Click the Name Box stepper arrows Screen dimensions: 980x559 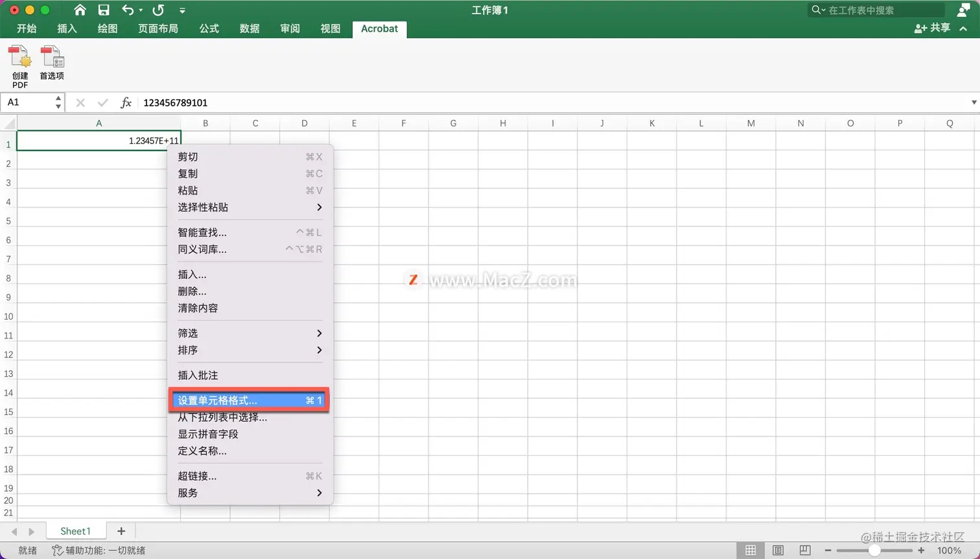pos(58,102)
